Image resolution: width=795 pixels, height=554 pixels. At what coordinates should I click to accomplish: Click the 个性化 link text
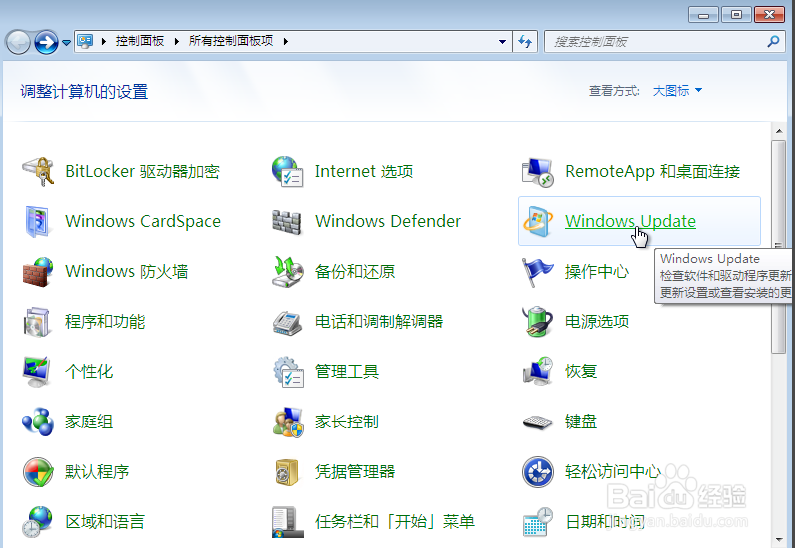click(89, 372)
